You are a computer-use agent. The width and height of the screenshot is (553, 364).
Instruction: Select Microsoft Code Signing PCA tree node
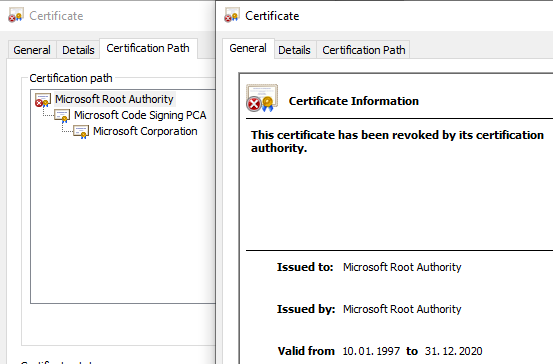tap(140, 115)
